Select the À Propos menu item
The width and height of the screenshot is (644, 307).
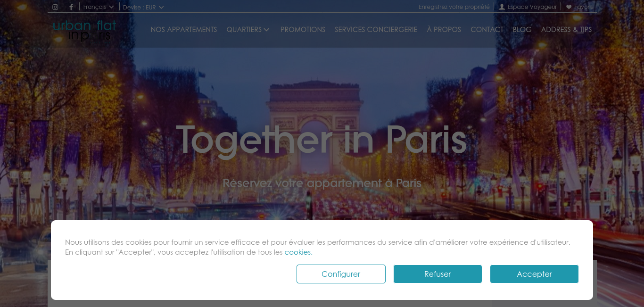click(x=444, y=30)
